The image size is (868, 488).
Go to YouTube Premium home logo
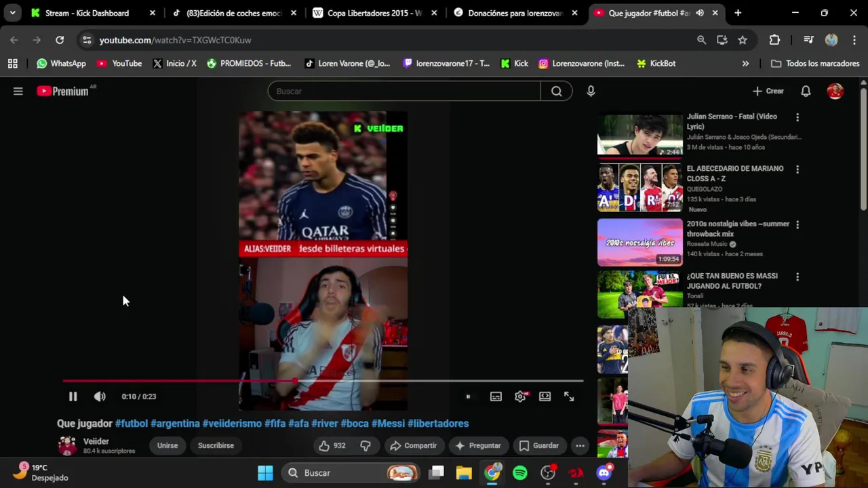pyautogui.click(x=63, y=91)
